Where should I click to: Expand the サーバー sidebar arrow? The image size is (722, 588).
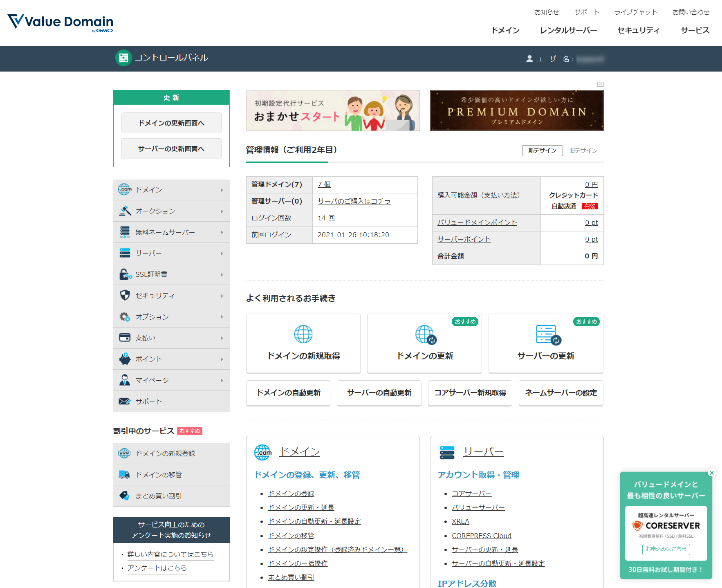(x=222, y=254)
